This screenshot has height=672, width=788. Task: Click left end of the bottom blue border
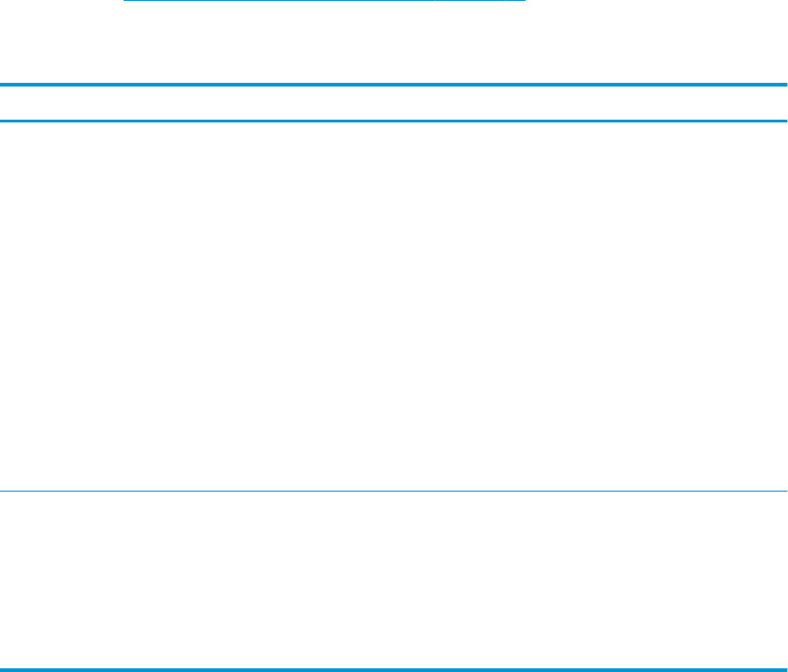click(x=2, y=670)
